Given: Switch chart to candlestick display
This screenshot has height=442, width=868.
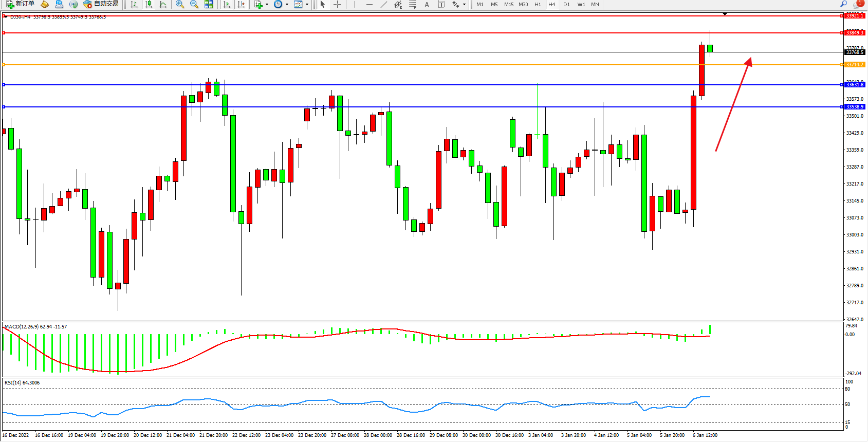Looking at the screenshot, I should [149, 5].
